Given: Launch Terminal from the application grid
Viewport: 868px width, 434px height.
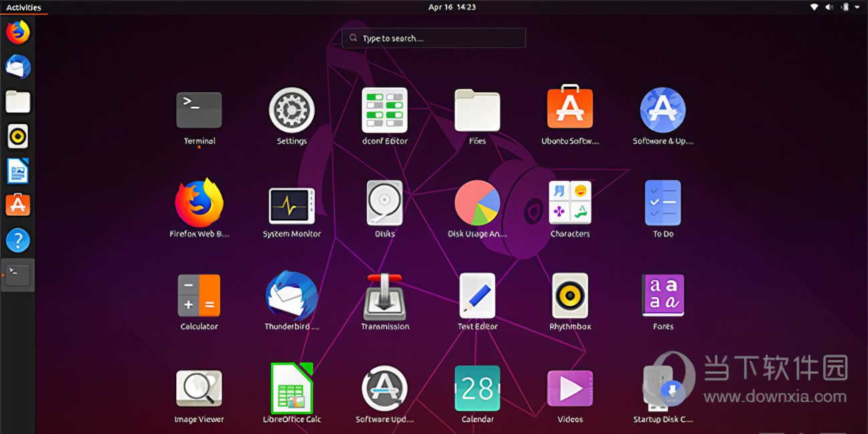Looking at the screenshot, I should pos(199,110).
